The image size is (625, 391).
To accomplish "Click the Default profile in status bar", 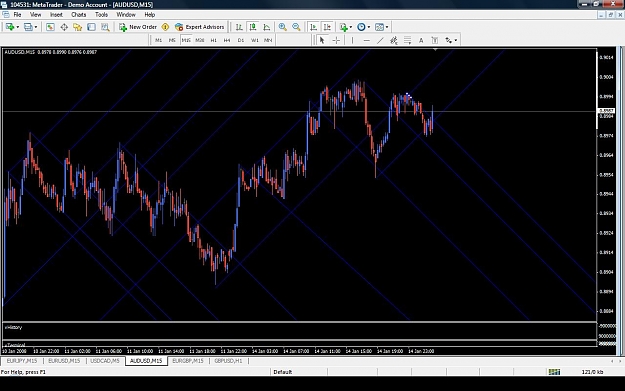I will (x=283, y=372).
